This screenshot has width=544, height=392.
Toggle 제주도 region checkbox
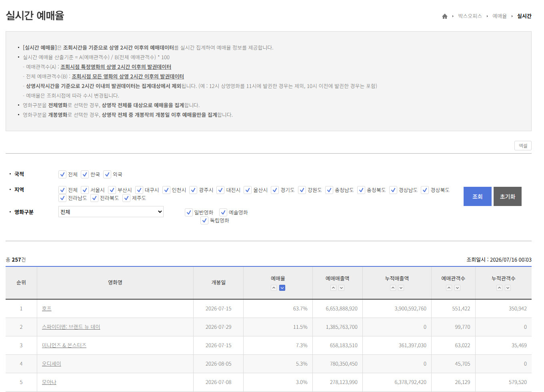tap(126, 198)
